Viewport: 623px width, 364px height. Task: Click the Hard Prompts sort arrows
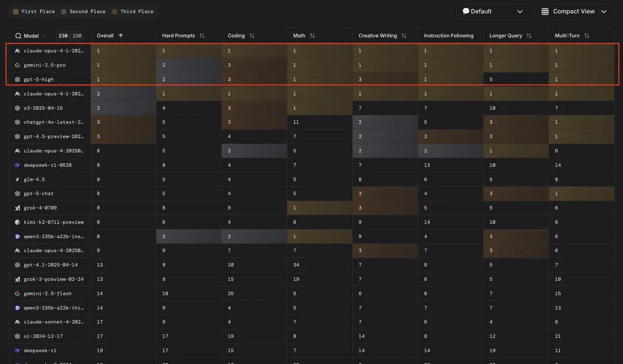(x=202, y=36)
